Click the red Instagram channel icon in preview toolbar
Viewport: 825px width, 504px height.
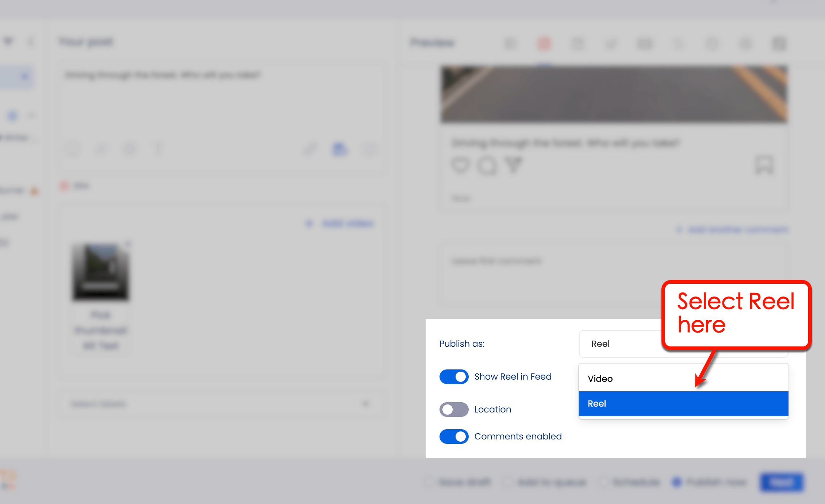tap(544, 43)
